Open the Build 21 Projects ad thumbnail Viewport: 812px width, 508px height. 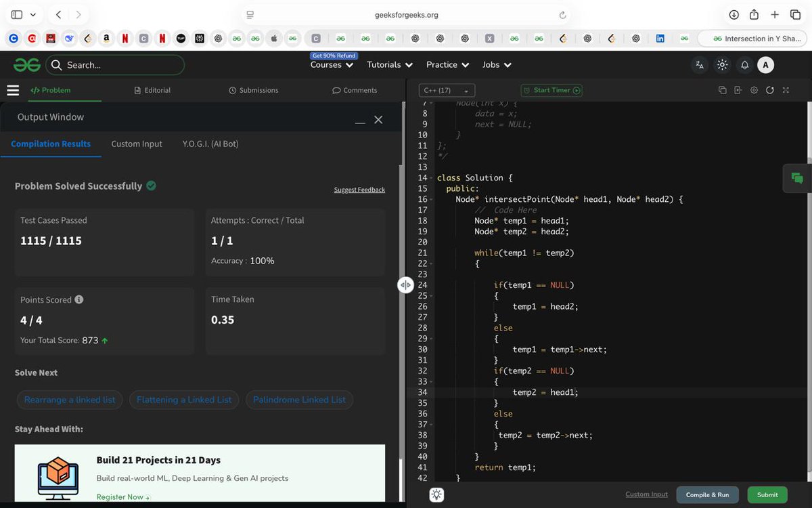(x=58, y=478)
